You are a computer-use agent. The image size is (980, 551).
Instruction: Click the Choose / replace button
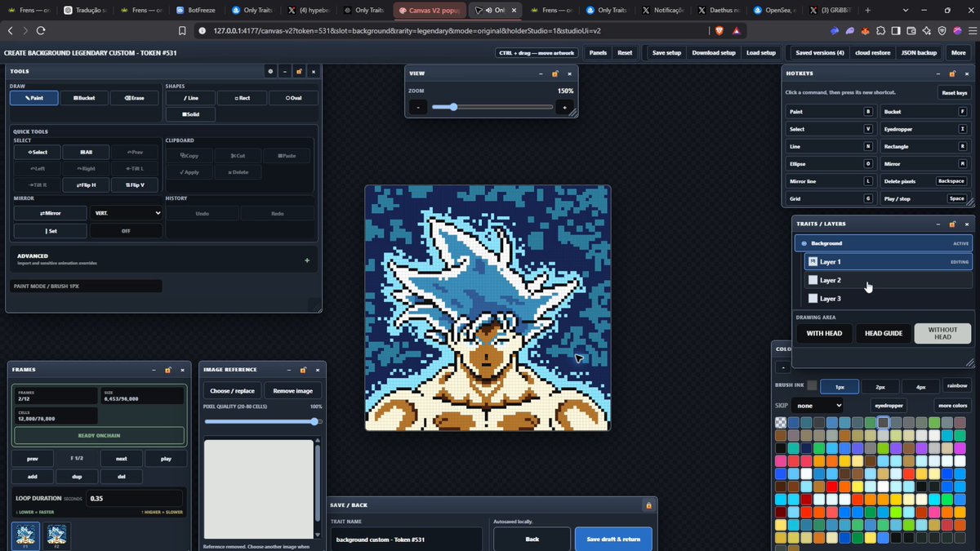[232, 391]
